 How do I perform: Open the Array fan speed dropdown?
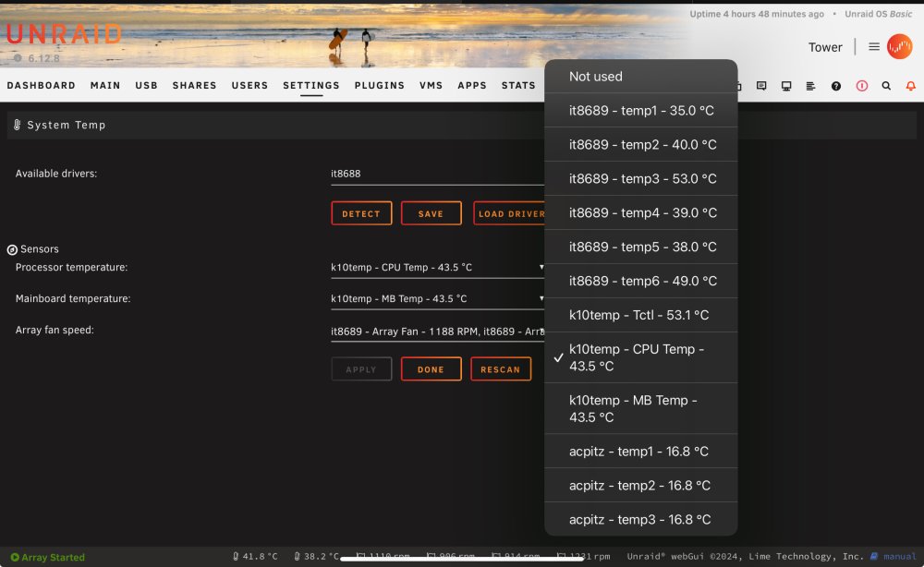click(x=437, y=332)
